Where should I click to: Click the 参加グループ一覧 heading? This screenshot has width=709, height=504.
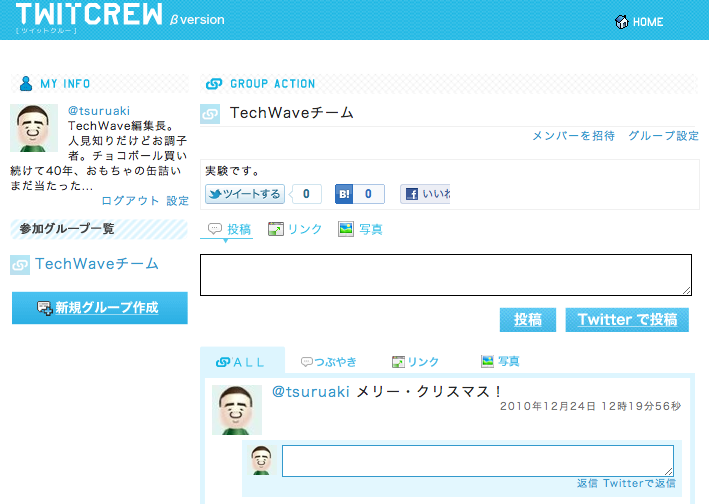pyautogui.click(x=67, y=229)
